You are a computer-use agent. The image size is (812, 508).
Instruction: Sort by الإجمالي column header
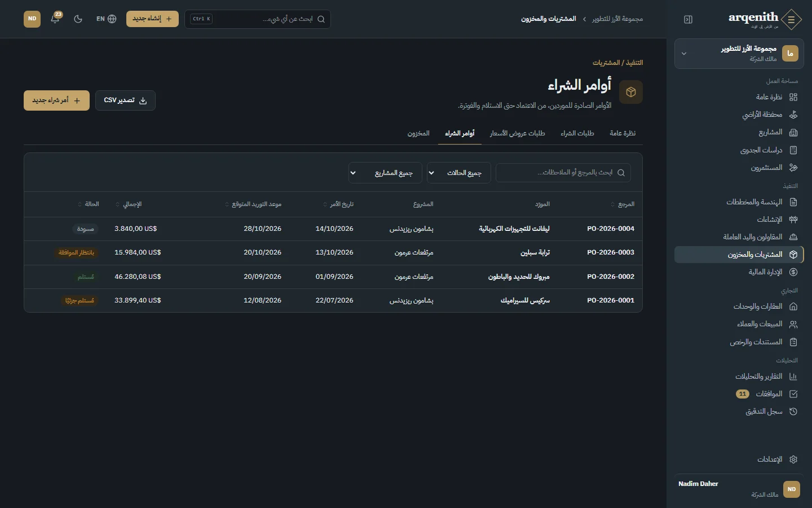[129, 204]
